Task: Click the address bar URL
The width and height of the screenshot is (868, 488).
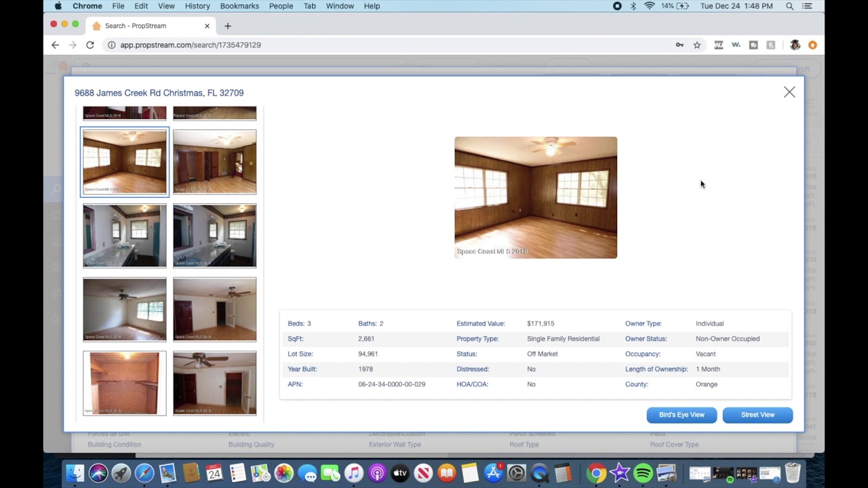Action: pyautogui.click(x=191, y=45)
